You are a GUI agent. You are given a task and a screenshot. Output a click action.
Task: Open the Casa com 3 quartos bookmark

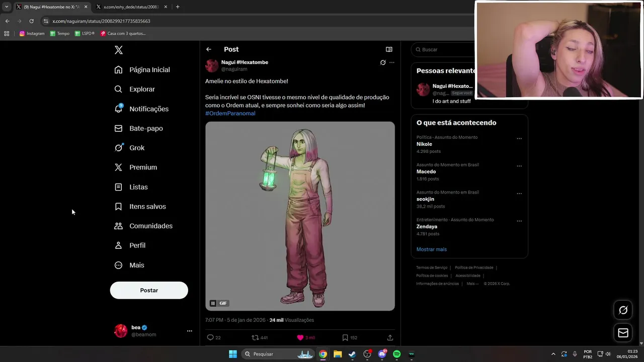[x=123, y=34]
